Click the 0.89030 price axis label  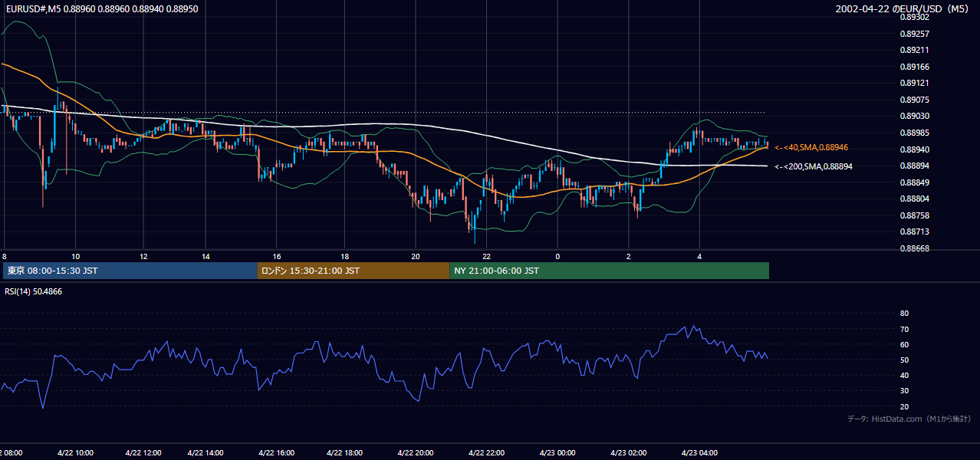click(x=915, y=116)
